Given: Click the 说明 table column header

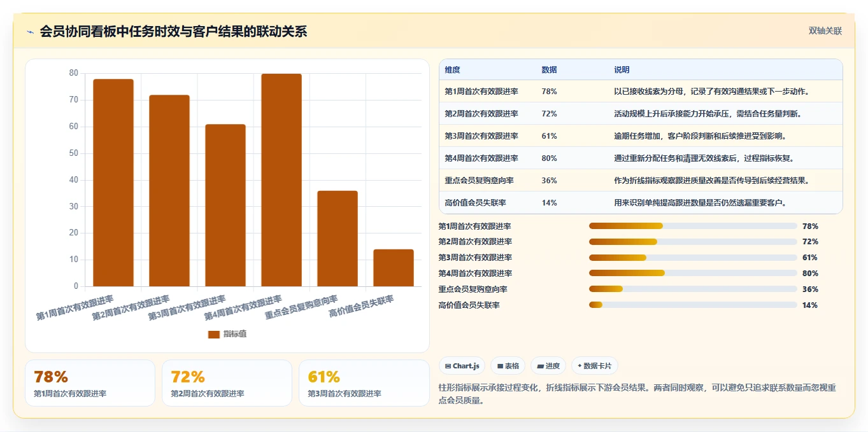Looking at the screenshot, I should (x=622, y=70).
